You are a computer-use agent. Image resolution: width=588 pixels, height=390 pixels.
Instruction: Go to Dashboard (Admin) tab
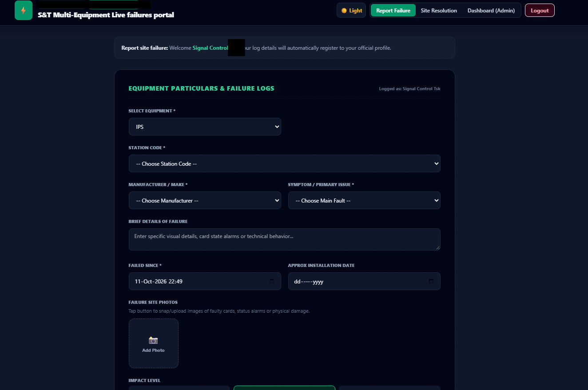tap(491, 10)
